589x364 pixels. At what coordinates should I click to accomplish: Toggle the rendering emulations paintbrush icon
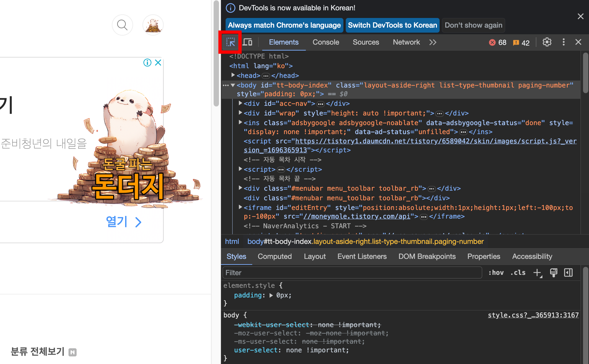point(554,273)
